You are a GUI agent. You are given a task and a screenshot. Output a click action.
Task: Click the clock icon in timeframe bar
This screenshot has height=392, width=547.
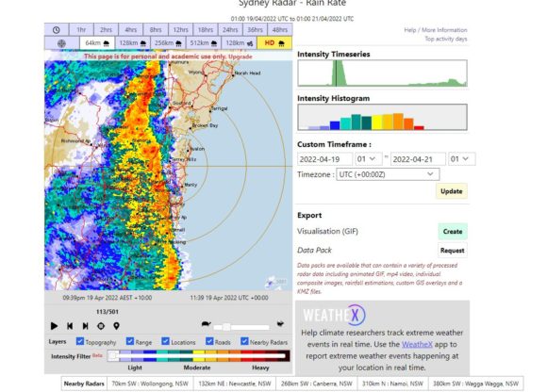[x=57, y=30]
